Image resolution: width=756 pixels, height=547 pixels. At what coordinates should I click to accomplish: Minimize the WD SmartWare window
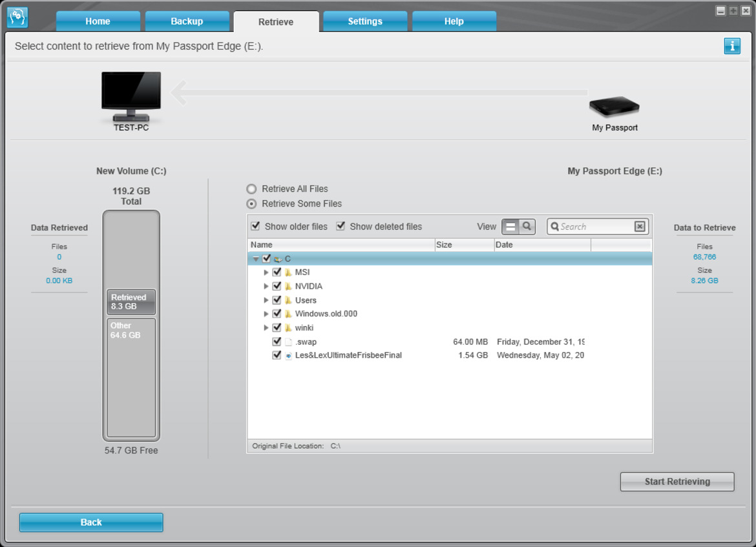(721, 10)
